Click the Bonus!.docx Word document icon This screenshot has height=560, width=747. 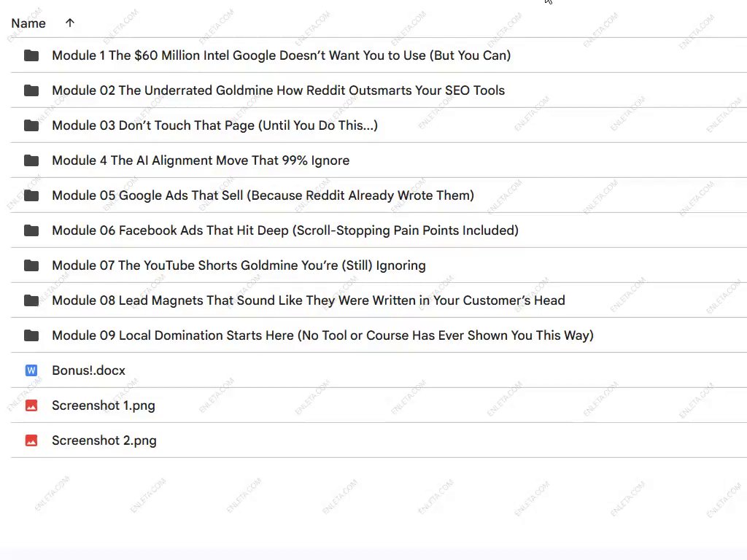click(x=31, y=370)
